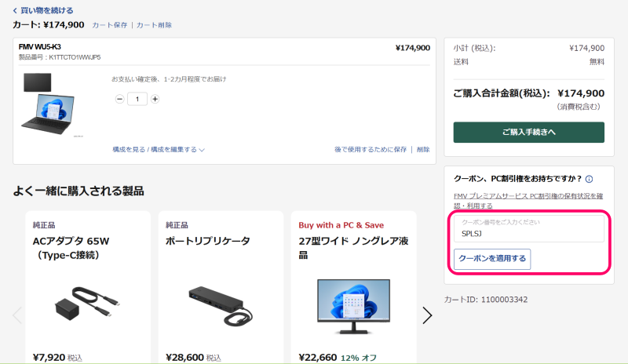
Task: Select the coupon number input field
Action: tap(528, 228)
